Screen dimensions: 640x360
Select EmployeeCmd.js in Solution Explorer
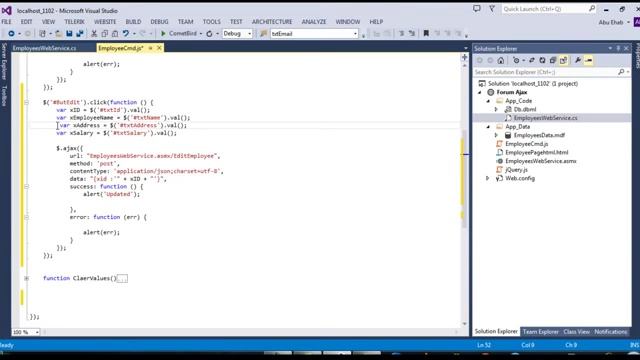point(527,144)
